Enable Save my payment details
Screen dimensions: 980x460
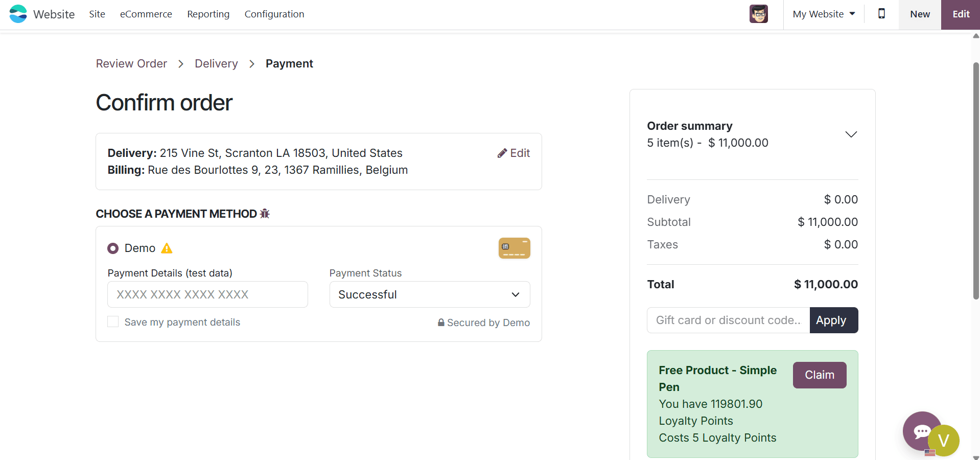[x=112, y=321]
